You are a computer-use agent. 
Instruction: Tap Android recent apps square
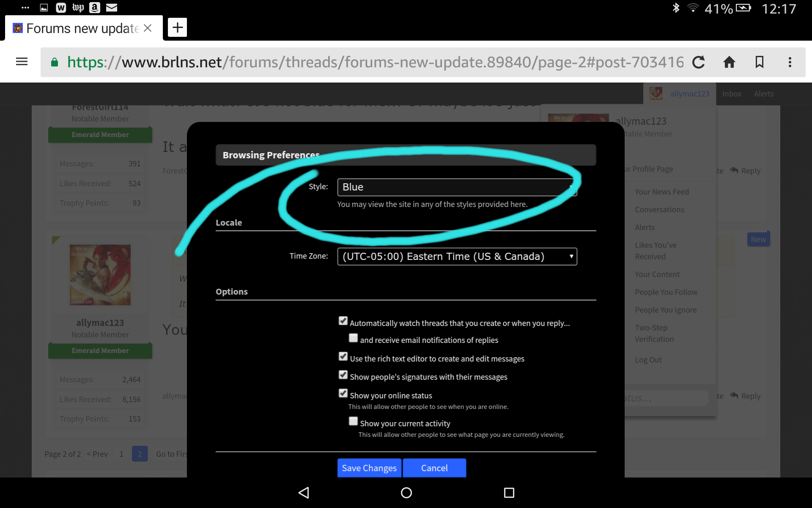click(509, 492)
